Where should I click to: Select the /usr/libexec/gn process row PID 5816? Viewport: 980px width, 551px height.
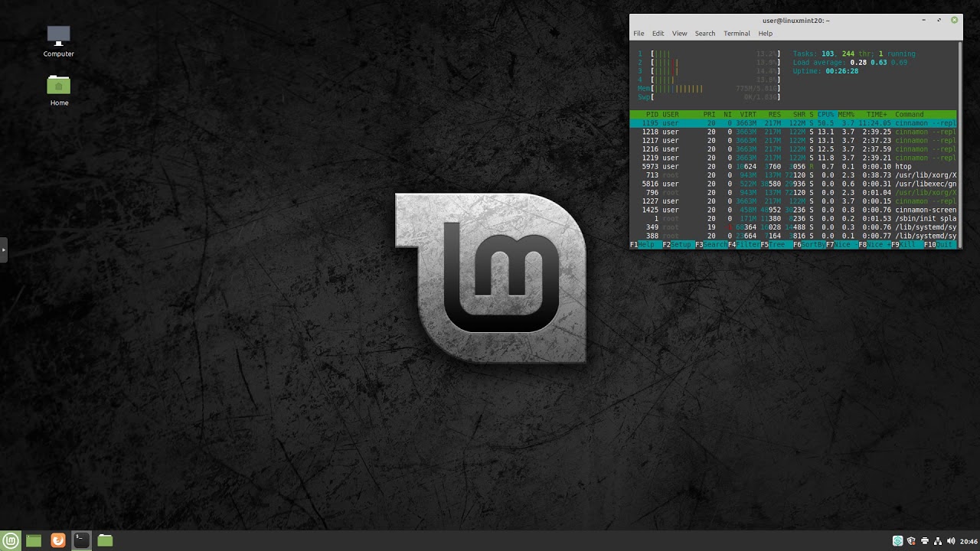point(793,184)
